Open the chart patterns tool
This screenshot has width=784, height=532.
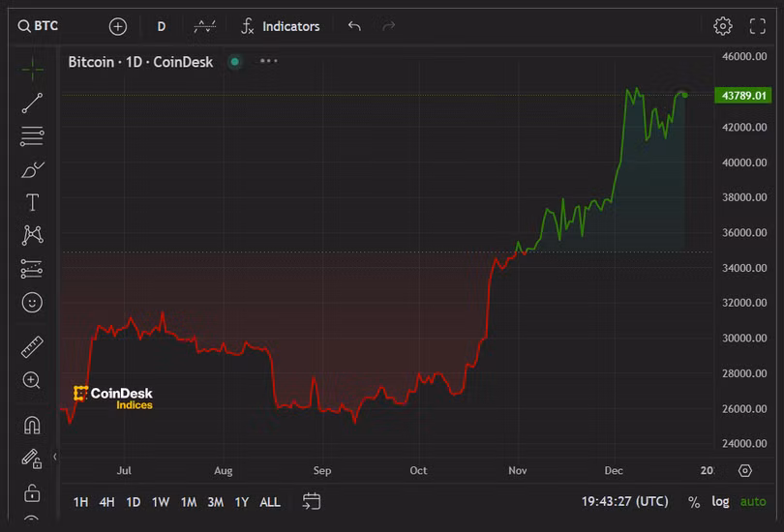point(33,235)
